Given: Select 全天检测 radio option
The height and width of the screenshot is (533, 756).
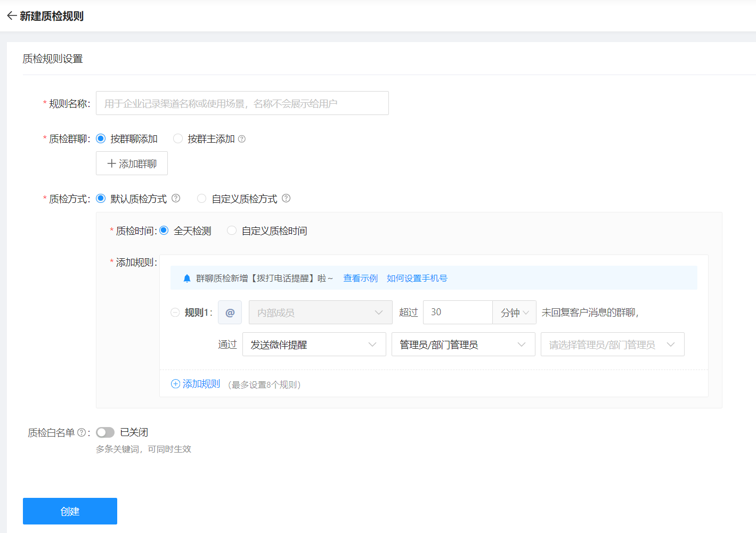Looking at the screenshot, I should (164, 230).
